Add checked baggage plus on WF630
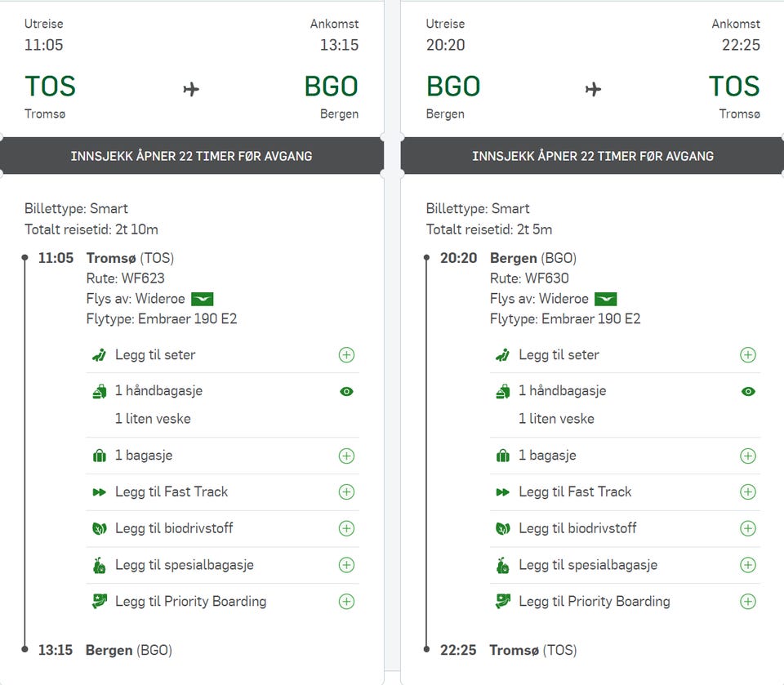 747,456
